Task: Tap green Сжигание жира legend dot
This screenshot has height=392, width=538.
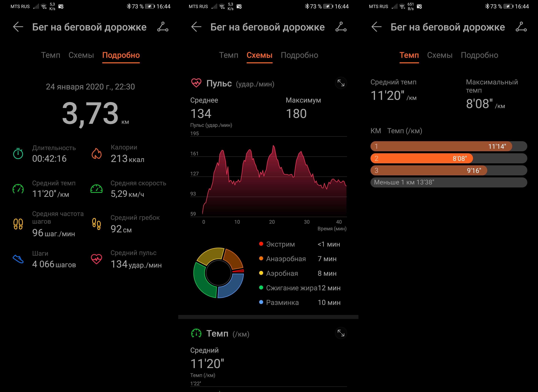Action: (261, 288)
